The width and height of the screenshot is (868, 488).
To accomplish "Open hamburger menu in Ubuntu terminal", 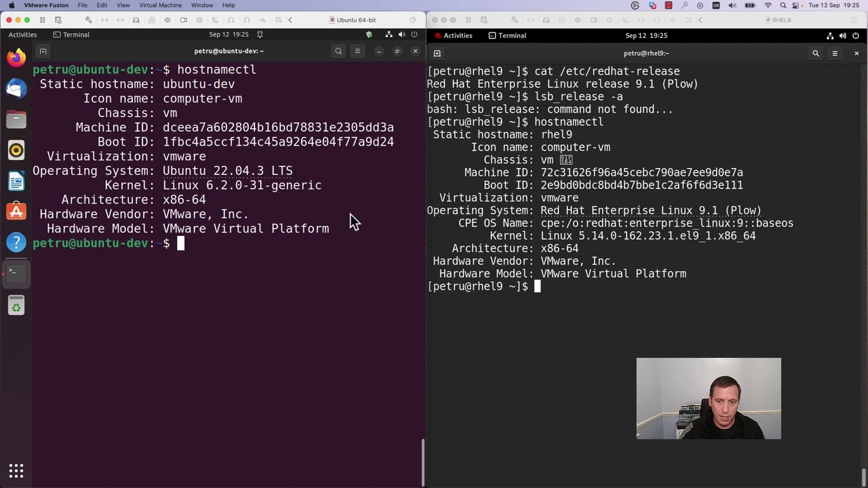I will pos(357,51).
